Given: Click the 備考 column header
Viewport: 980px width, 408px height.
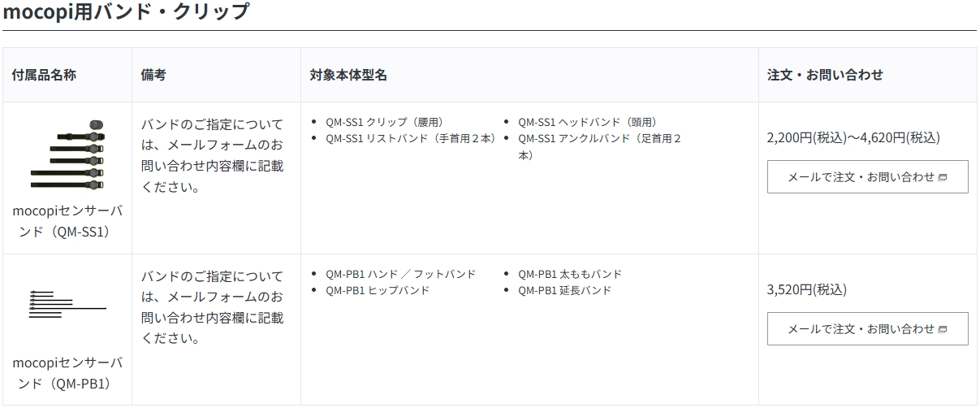Looking at the screenshot, I should pyautogui.click(x=153, y=75).
